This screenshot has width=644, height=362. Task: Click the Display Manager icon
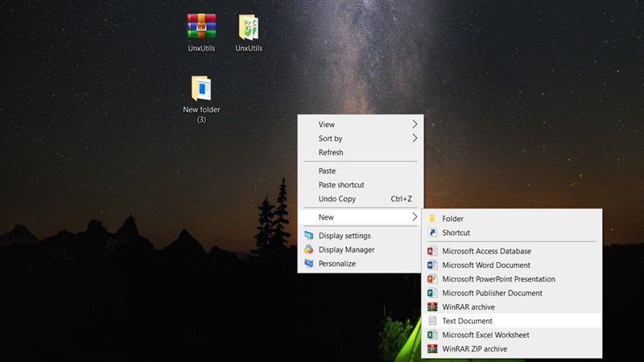[x=309, y=249]
